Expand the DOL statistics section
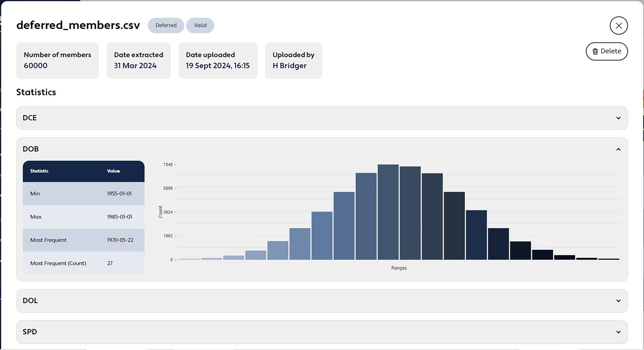 click(618, 301)
